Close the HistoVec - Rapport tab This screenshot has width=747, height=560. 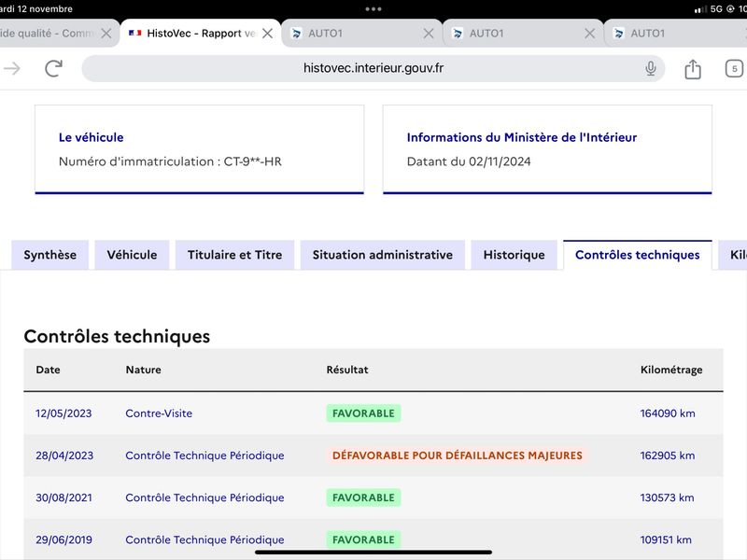[268, 34]
